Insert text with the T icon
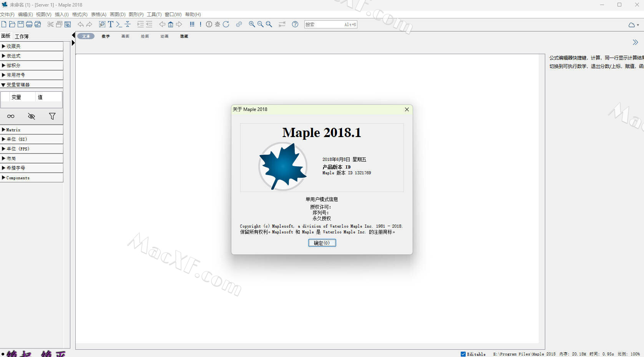644x357 pixels. click(x=111, y=24)
